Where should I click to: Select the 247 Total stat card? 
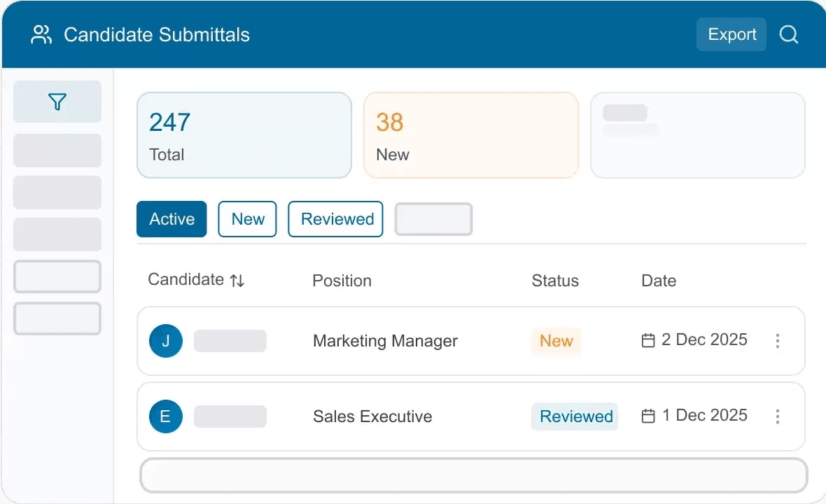[x=244, y=134]
